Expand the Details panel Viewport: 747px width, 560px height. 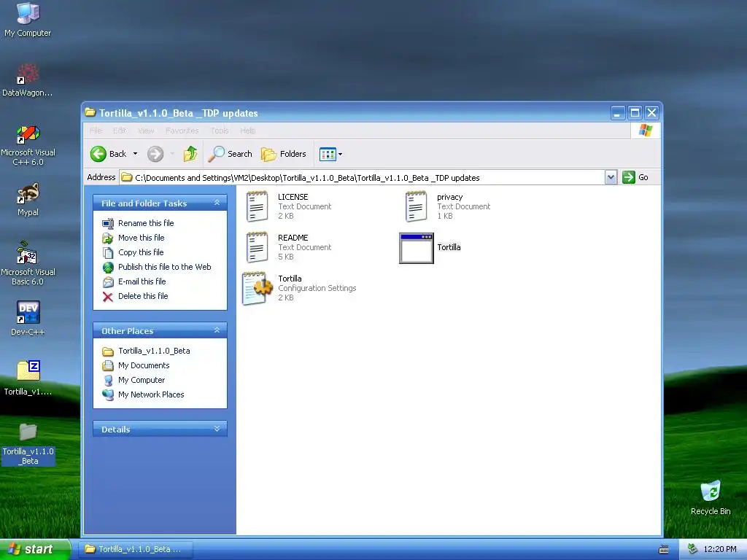click(217, 429)
